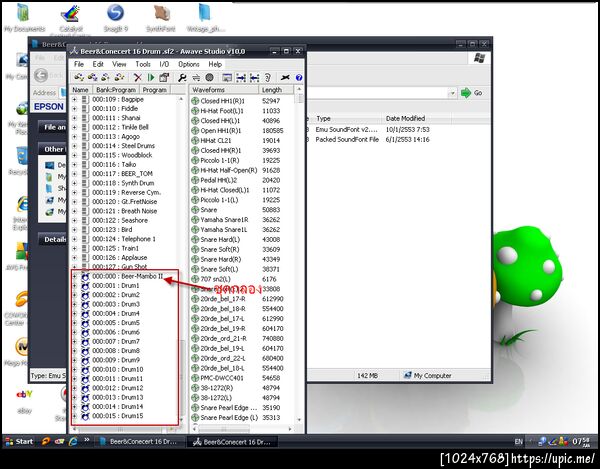600x469 pixels.
Task: Expand the 000:122 Seashore instrument
Action: coord(75,220)
